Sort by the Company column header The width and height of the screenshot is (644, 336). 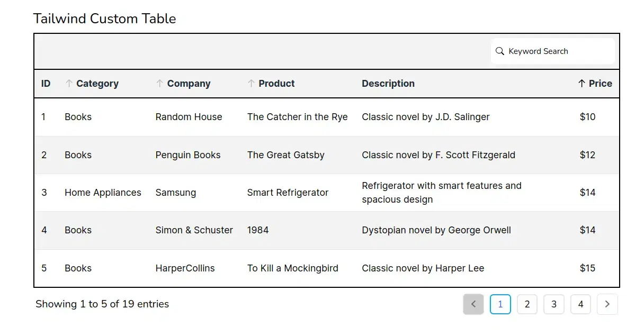pyautogui.click(x=189, y=84)
